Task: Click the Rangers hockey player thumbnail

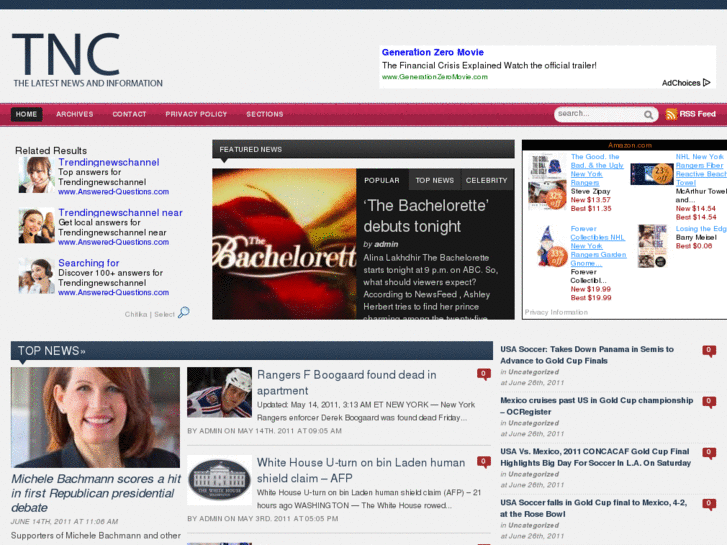Action: point(220,392)
